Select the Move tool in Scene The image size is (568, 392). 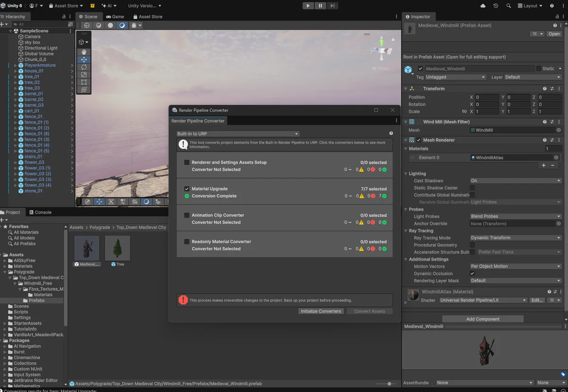[x=84, y=60]
